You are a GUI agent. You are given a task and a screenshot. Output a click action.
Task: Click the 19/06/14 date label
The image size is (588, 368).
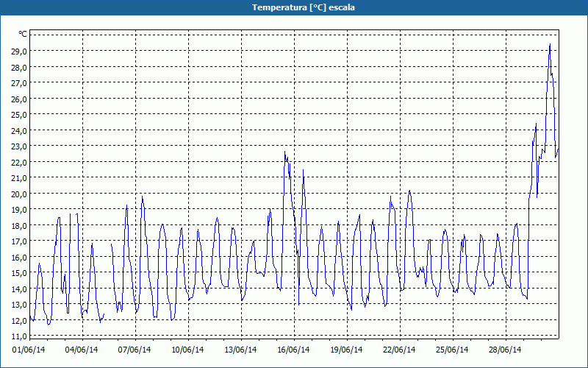coord(346,350)
